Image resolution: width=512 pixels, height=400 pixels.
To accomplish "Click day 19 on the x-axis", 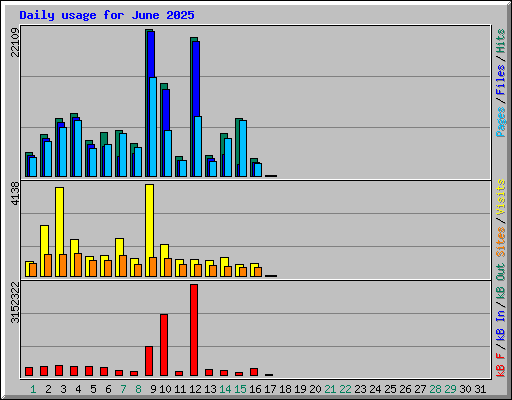I will [300, 389].
